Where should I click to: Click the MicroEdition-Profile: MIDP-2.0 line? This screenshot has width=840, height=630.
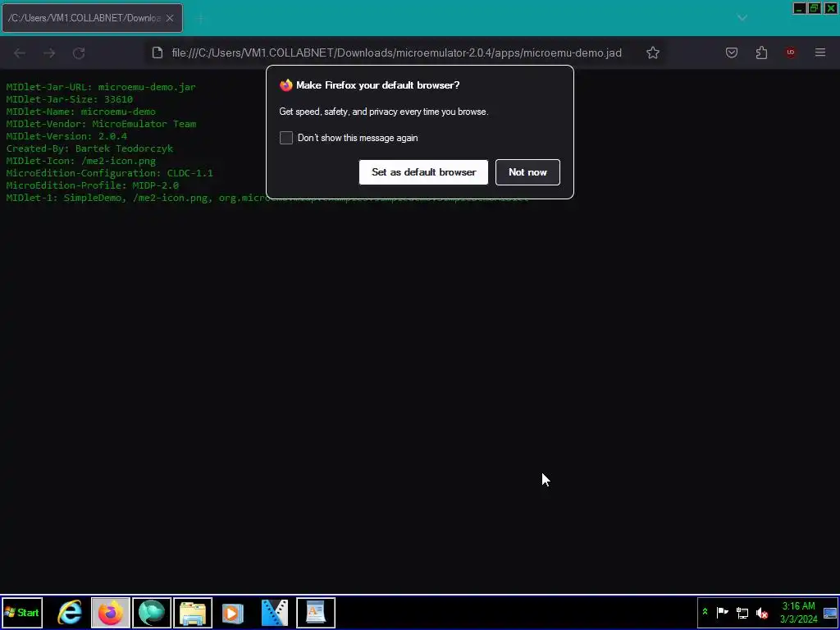click(92, 185)
